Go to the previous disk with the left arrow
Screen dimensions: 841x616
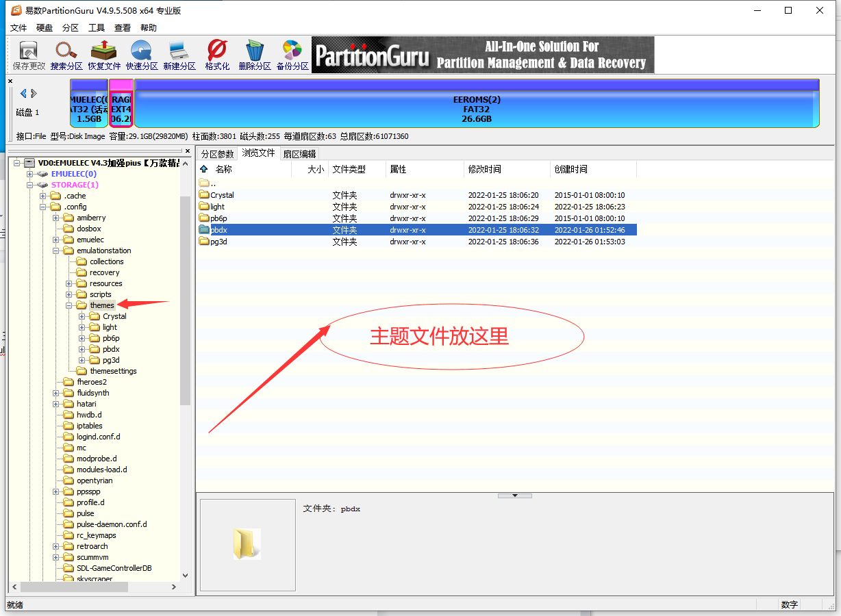(24, 93)
